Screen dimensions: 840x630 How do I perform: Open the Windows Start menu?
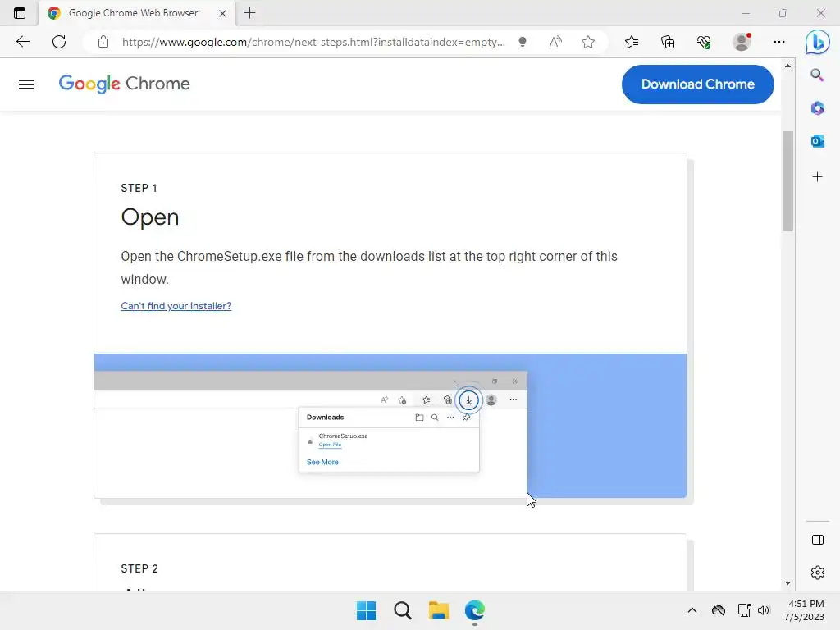point(367,610)
